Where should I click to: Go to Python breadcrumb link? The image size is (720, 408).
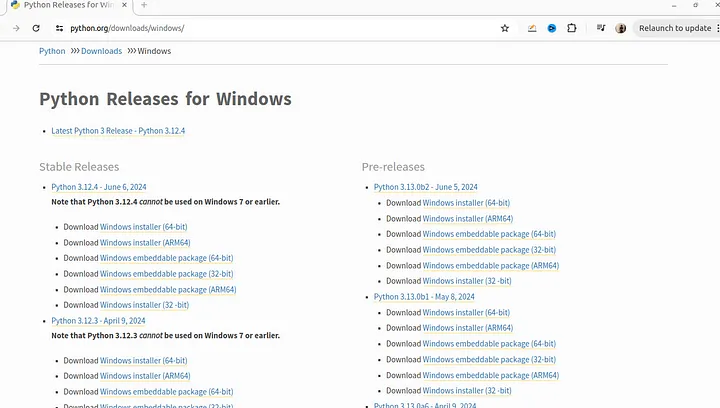coord(52,51)
